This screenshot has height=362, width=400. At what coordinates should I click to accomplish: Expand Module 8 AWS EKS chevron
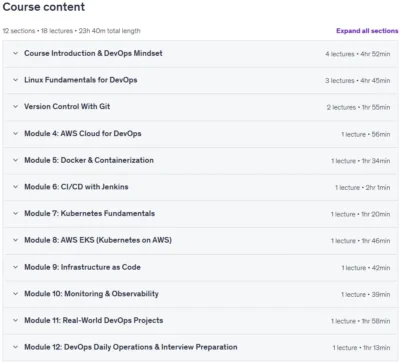[15, 240]
